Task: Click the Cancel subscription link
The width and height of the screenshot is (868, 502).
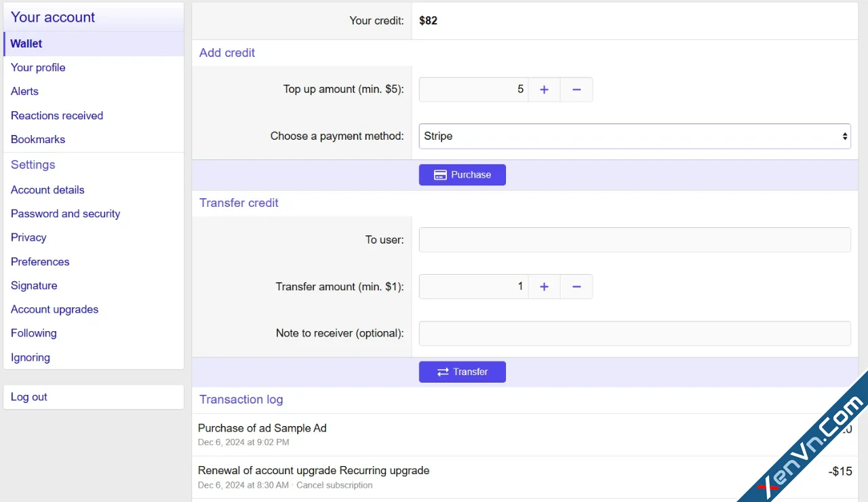Action: click(334, 486)
